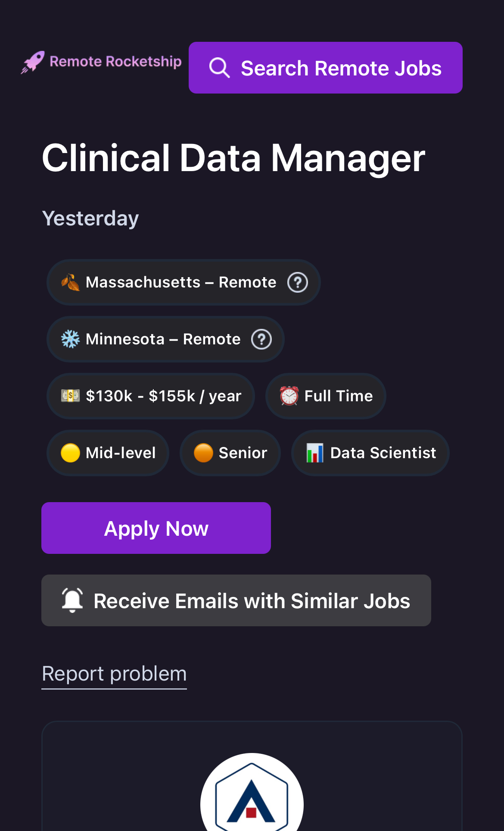504x831 pixels.
Task: Click the alarm clock icon on Full Time
Action: point(289,396)
